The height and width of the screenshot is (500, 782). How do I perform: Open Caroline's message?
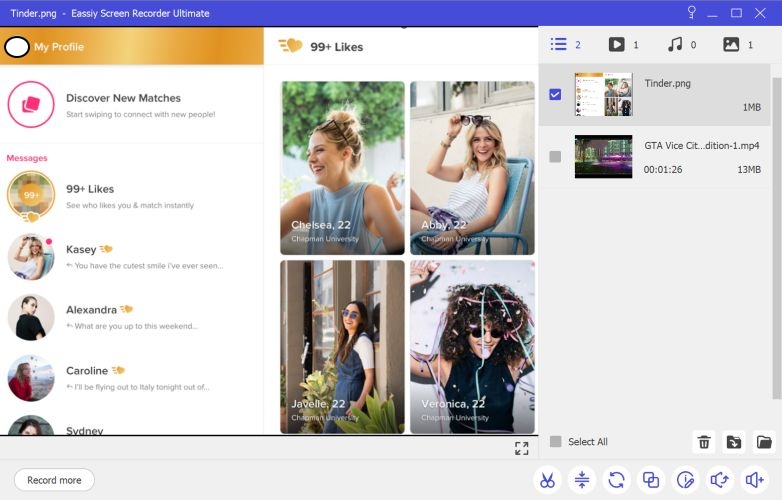[132, 378]
